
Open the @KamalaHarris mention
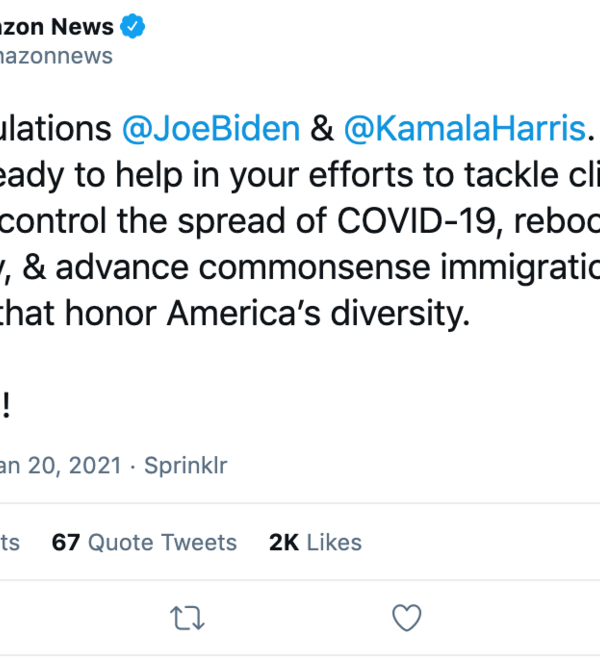[464, 129]
